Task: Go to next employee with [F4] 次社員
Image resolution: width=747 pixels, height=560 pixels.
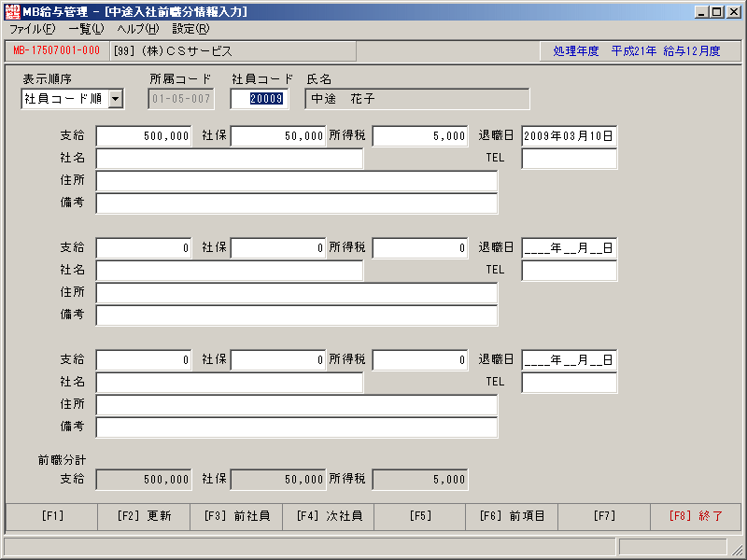Action: coord(329,516)
